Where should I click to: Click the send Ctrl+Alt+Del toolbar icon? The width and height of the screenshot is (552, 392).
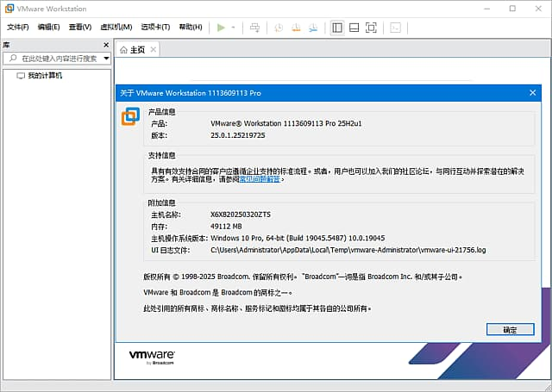254,28
